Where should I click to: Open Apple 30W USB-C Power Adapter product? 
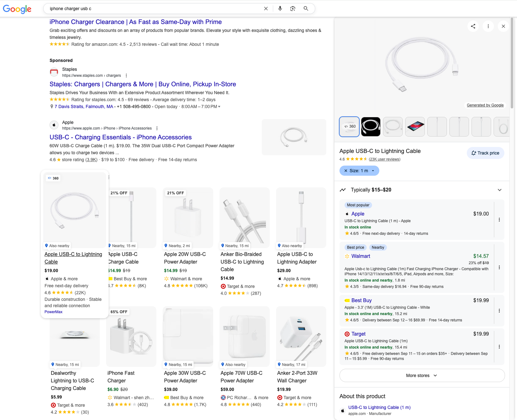click(x=185, y=377)
